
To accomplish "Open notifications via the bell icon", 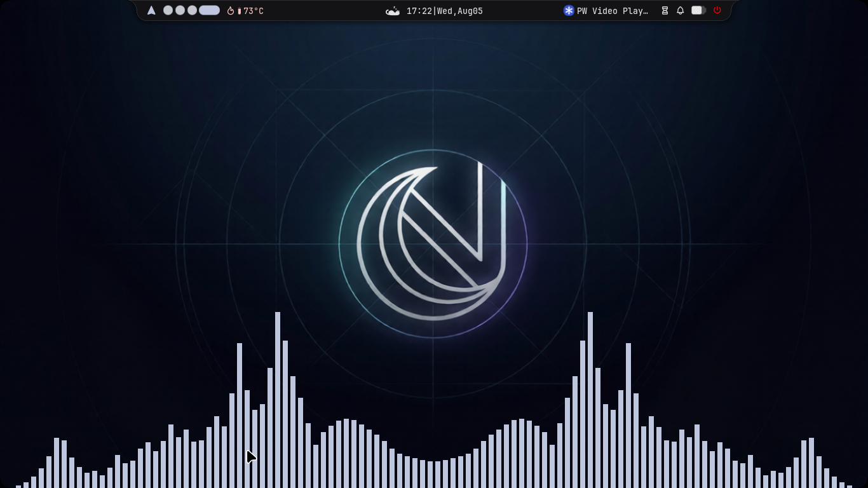I will (680, 11).
